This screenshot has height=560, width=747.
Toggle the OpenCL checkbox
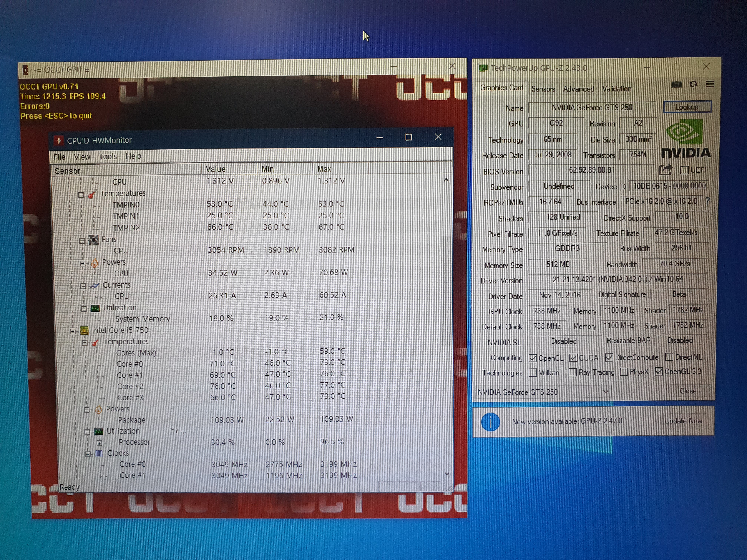pyautogui.click(x=533, y=358)
